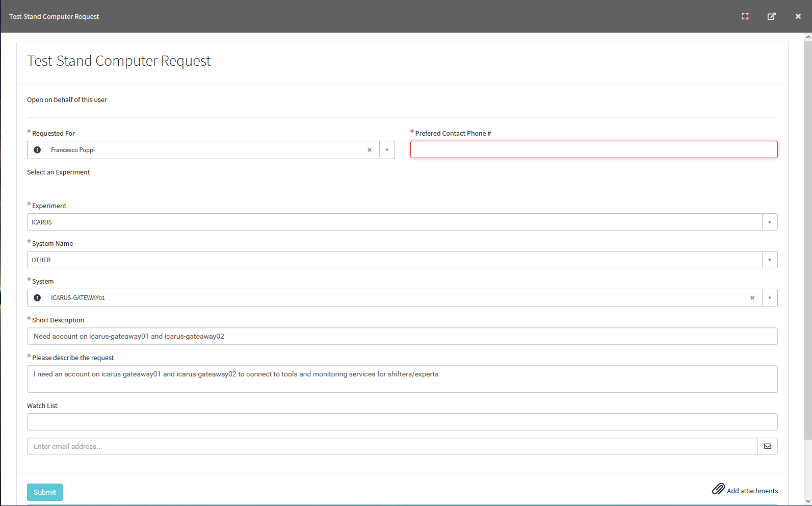The height and width of the screenshot is (506, 812).
Task: Add email via envelope icon button
Action: [768, 446]
